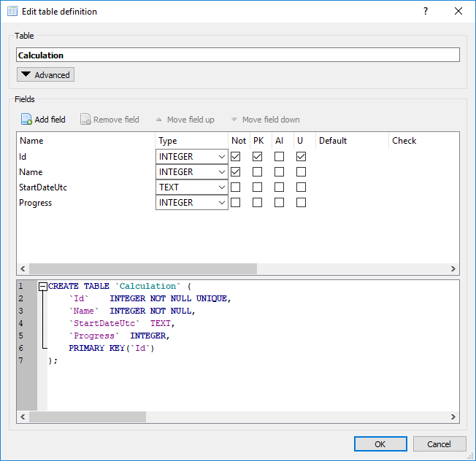Click line number 7 in SQL gutter
Viewport: 476px width, 461px height.
click(x=20, y=360)
